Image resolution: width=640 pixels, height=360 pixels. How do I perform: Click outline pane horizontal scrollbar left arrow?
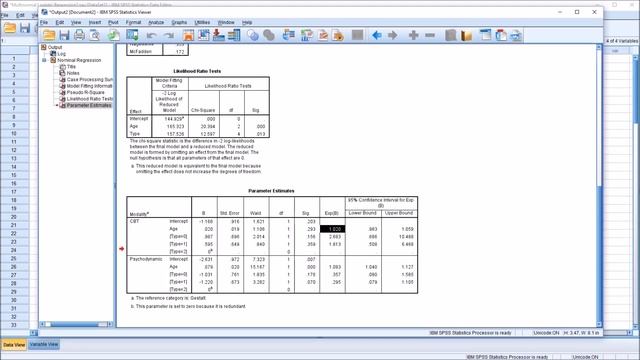(42, 324)
